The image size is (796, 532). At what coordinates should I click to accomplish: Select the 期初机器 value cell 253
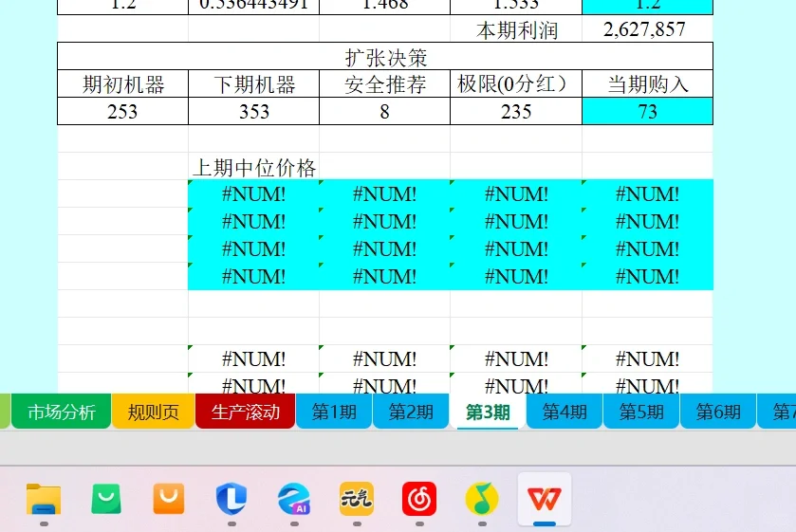(x=122, y=111)
